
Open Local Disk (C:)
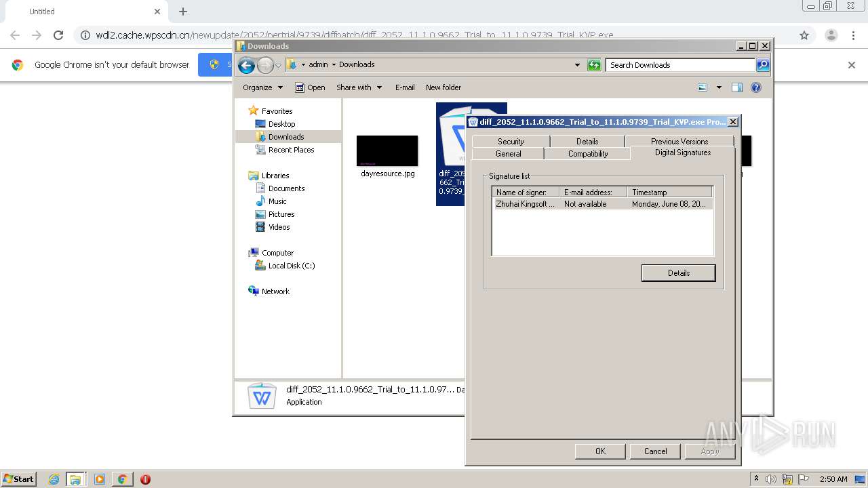point(291,266)
